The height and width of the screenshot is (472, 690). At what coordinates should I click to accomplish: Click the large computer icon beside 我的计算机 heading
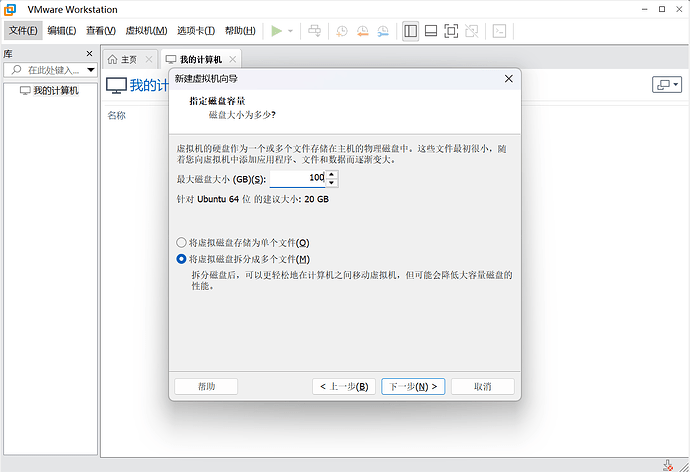pos(116,85)
